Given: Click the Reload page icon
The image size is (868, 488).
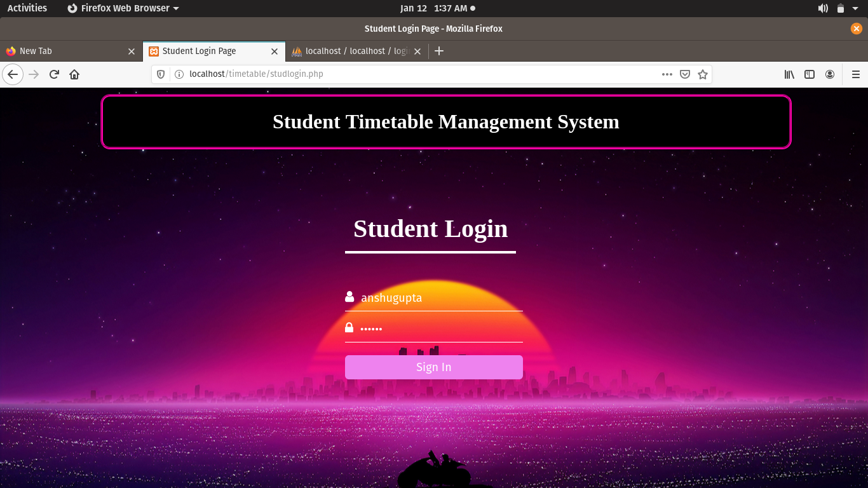Looking at the screenshot, I should click(54, 74).
